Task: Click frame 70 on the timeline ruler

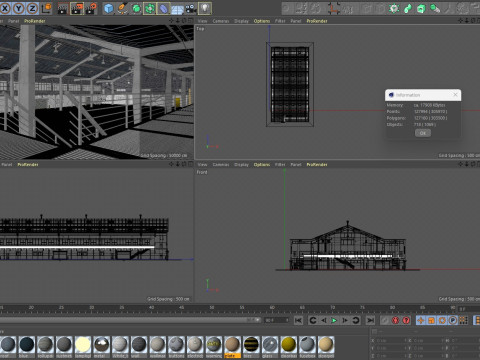Action: 332,307
